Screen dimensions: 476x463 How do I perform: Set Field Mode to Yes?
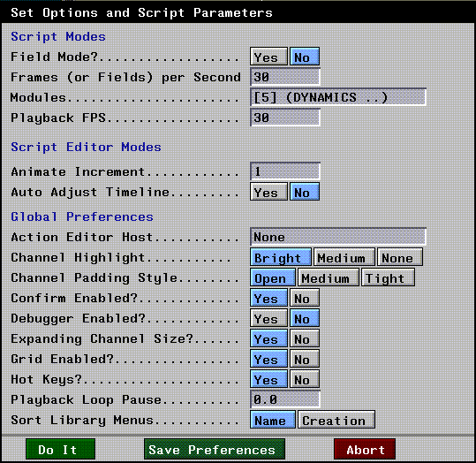click(x=268, y=57)
